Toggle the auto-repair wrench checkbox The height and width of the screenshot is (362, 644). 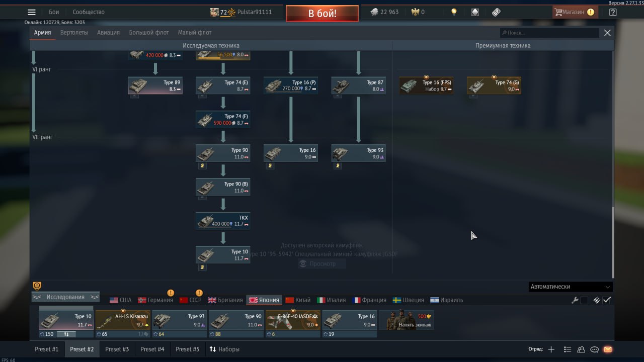pos(584,300)
